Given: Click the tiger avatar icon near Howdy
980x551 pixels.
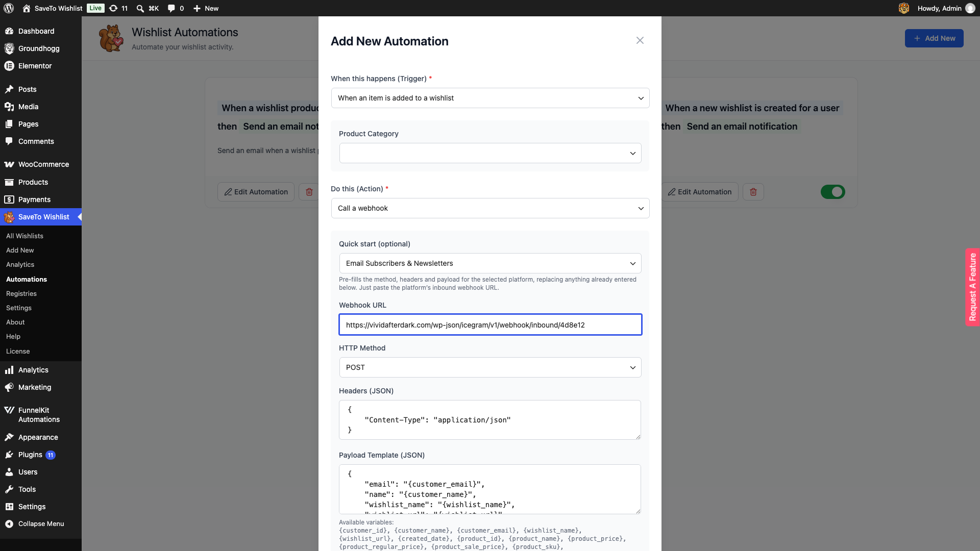Looking at the screenshot, I should click(x=904, y=8).
